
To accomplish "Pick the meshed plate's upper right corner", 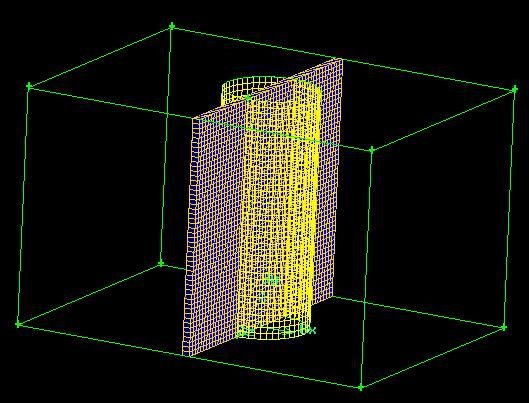I will tap(341, 61).
